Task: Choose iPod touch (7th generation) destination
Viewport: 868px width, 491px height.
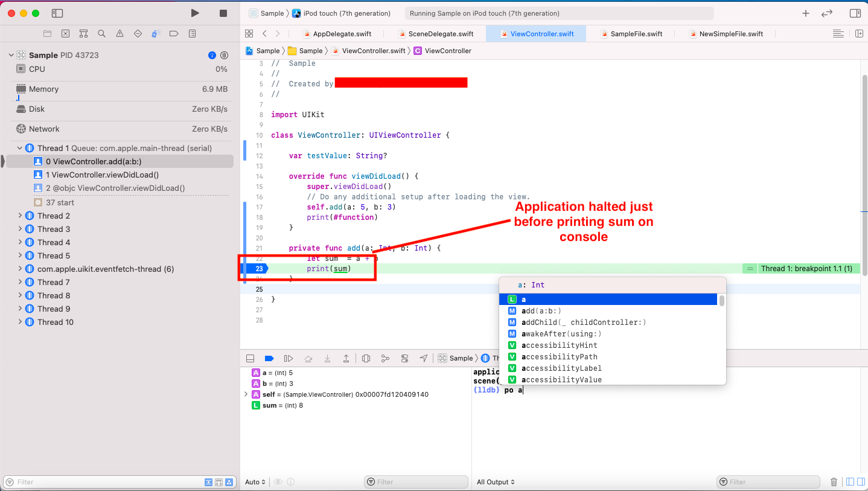Action: (x=342, y=13)
